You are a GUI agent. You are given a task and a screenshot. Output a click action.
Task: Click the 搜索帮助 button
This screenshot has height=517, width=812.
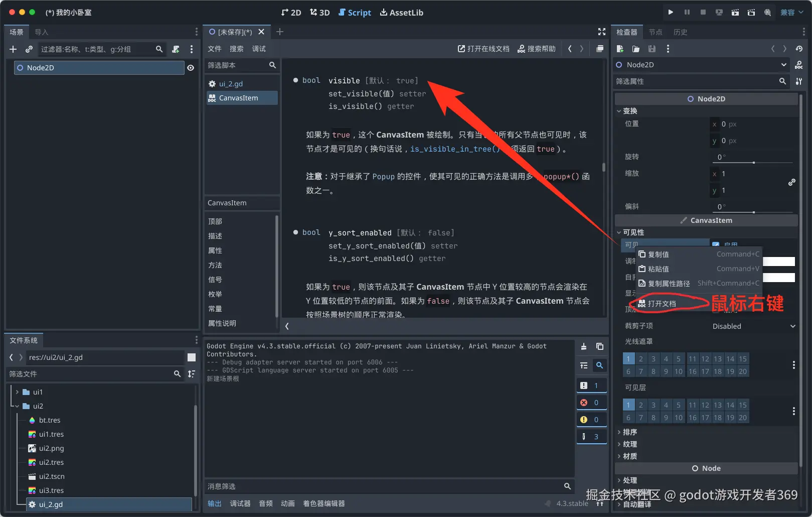537,49
